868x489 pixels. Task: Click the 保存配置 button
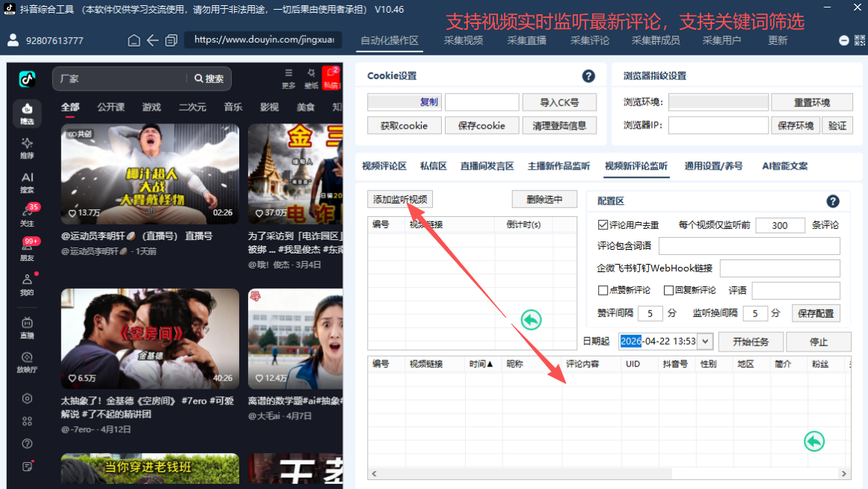click(816, 313)
